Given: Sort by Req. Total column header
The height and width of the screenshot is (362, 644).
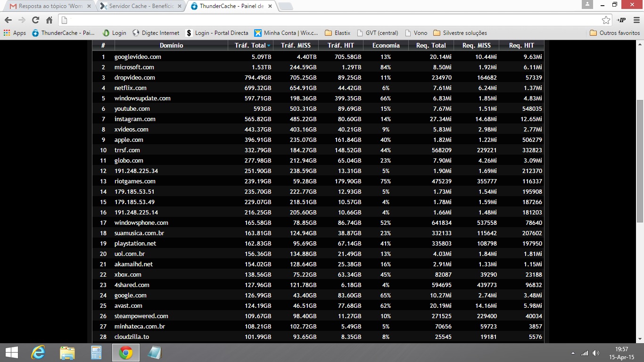Looking at the screenshot, I should 431,46.
